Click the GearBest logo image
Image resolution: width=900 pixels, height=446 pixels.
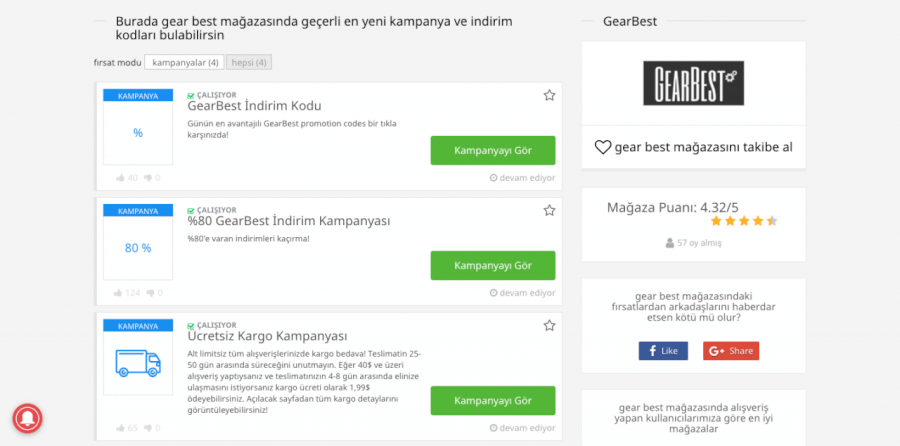[x=693, y=83]
